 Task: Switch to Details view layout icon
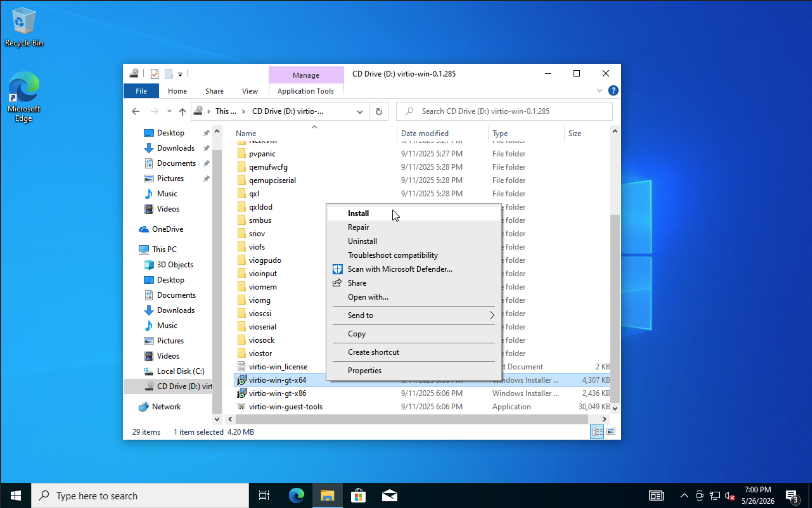[597, 432]
